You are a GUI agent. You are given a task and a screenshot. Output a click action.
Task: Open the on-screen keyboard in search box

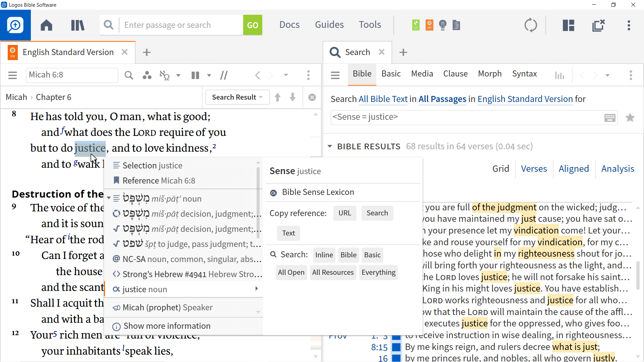tap(610, 117)
